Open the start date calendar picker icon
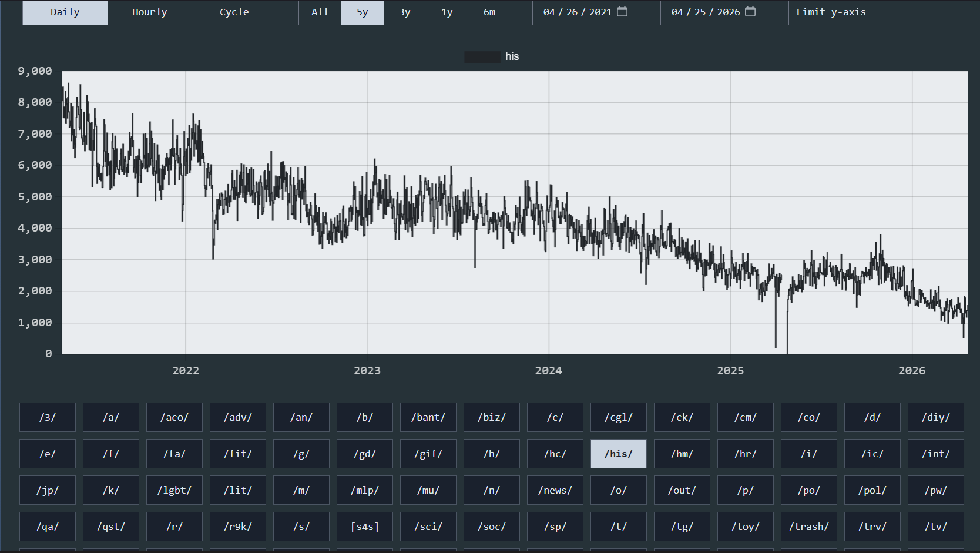Image resolution: width=980 pixels, height=553 pixels. (622, 12)
